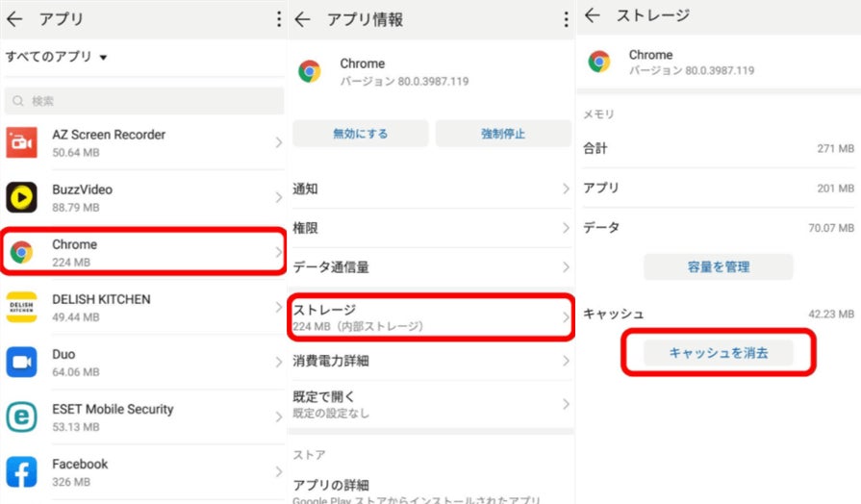Open 既定で開く row
The image size is (861, 504).
click(x=431, y=404)
